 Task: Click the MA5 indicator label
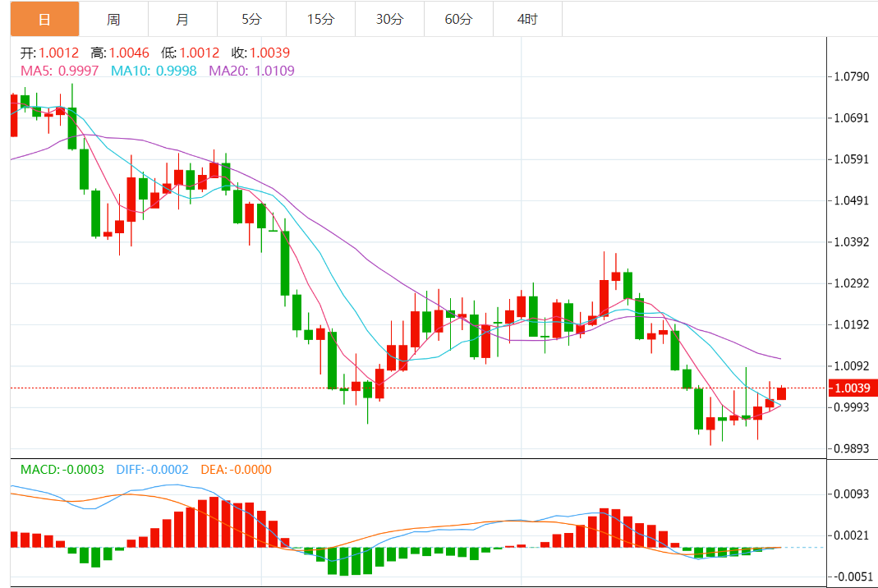pos(59,71)
